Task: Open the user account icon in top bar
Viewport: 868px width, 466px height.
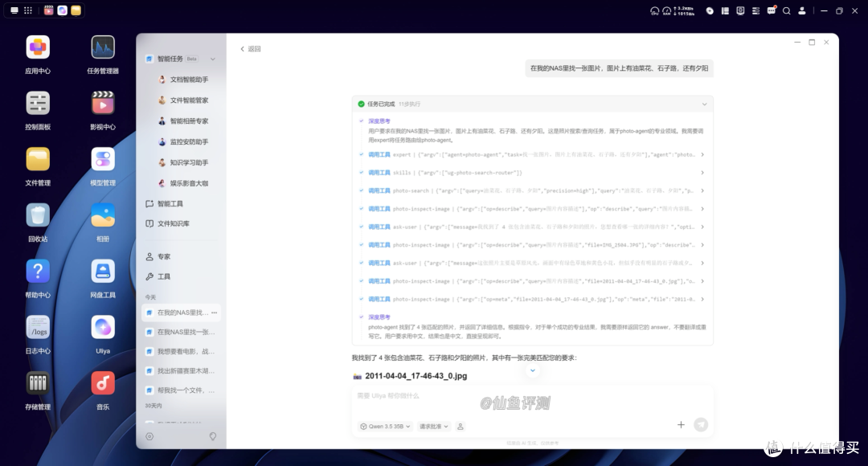Action: point(801,10)
